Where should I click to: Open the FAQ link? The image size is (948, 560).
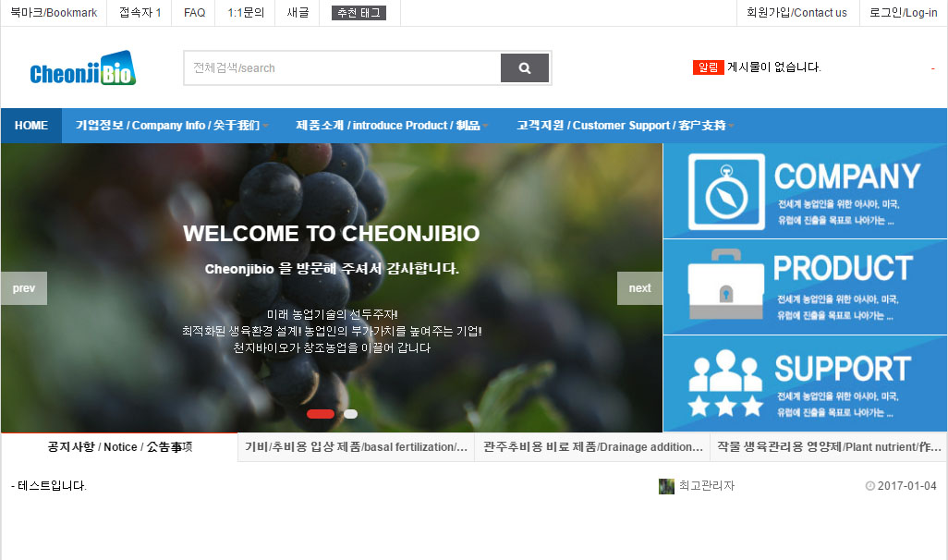[195, 13]
